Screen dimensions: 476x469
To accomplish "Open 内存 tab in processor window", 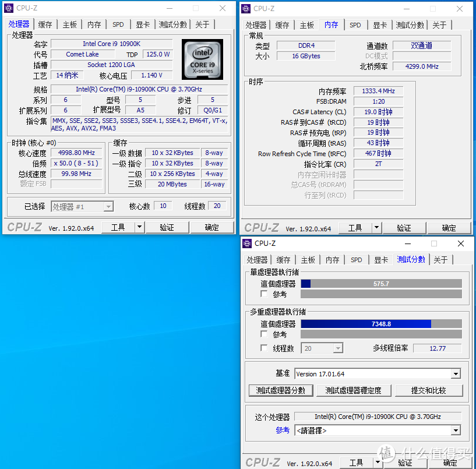I will (94, 24).
